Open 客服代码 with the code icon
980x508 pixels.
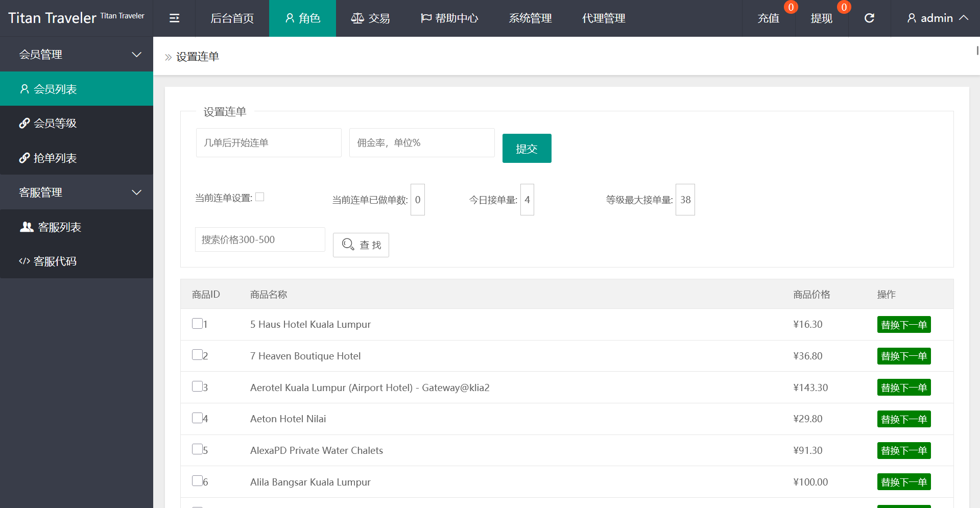coord(25,261)
